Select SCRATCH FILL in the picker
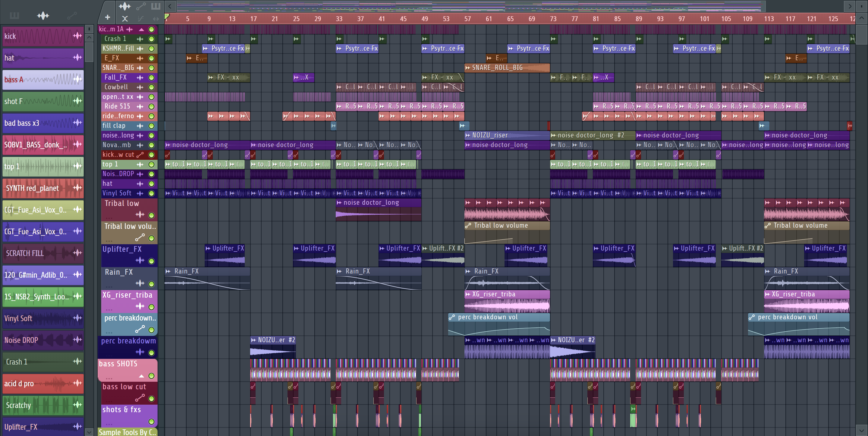The image size is (868, 436). (43, 253)
